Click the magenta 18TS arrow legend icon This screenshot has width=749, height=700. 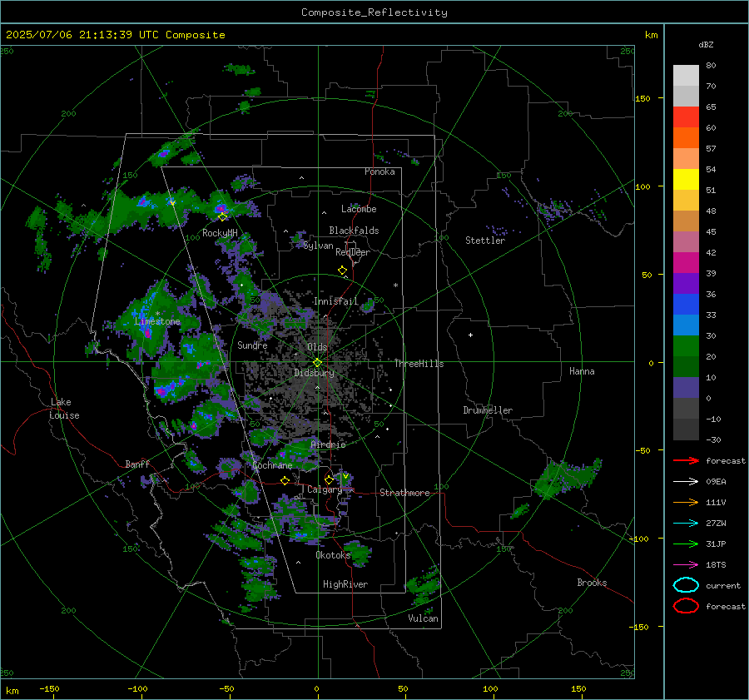(686, 565)
